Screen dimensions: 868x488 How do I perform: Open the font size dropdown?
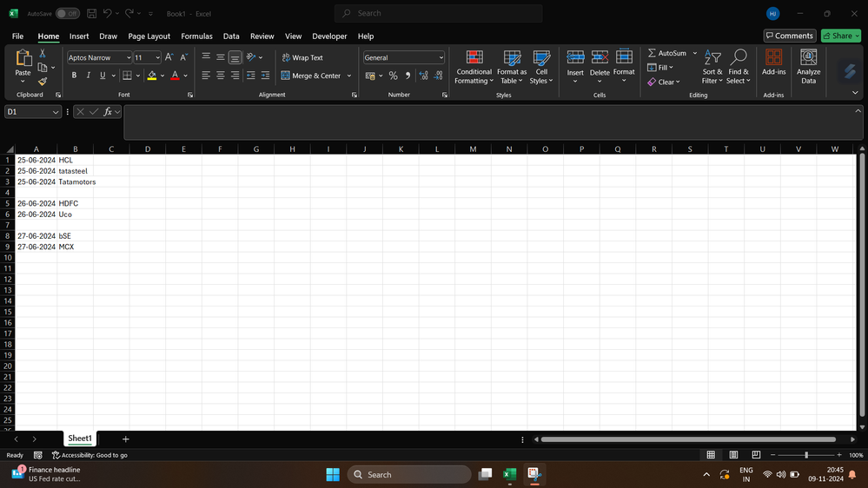(x=157, y=57)
